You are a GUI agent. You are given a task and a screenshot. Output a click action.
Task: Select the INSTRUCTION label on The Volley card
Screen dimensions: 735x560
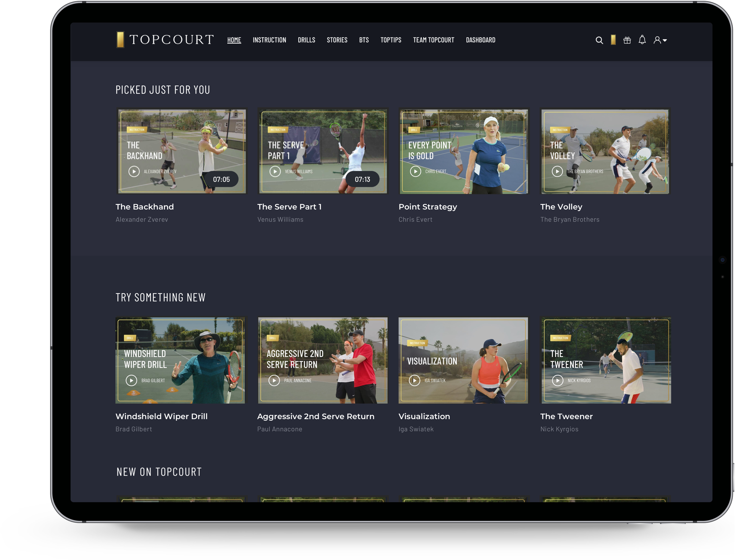561,130
